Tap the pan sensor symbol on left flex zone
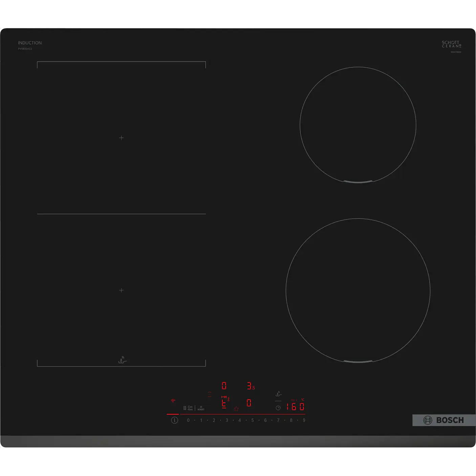 122,360
